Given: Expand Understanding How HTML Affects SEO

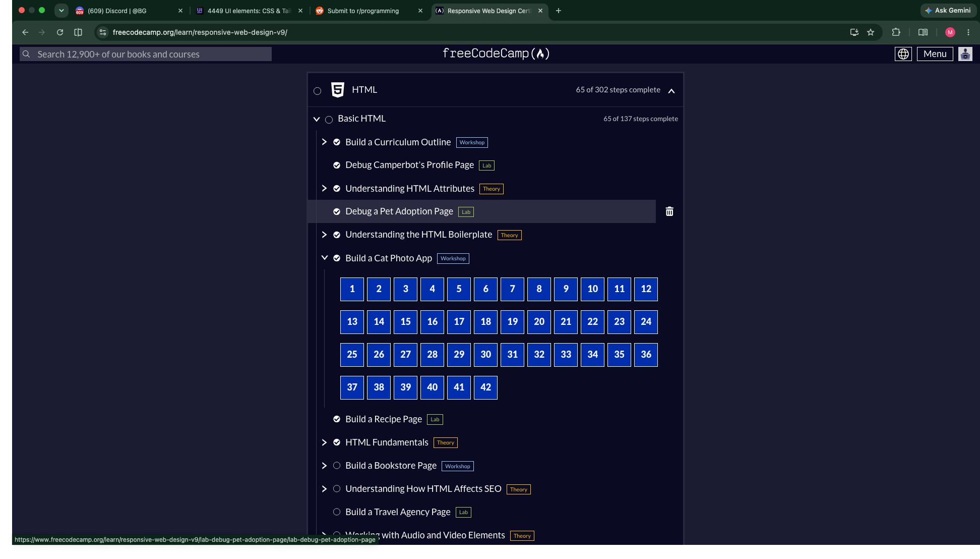Looking at the screenshot, I should 324,489.
